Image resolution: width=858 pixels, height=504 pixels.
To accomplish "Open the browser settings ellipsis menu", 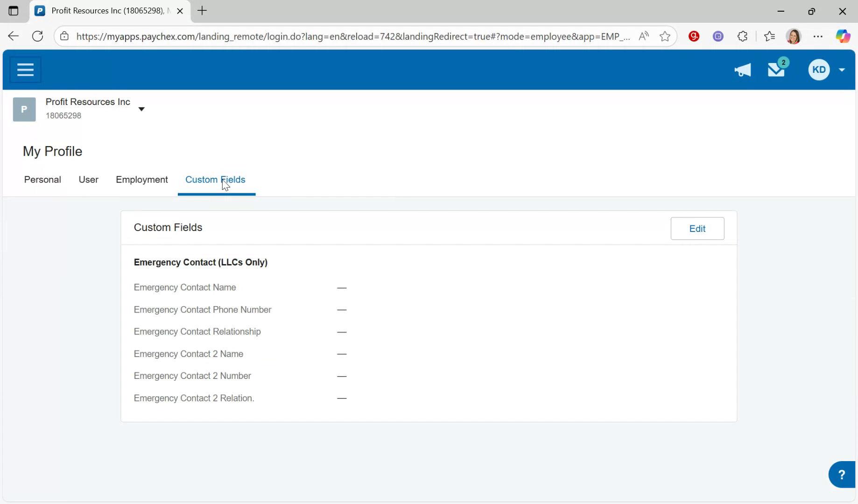I will [818, 36].
